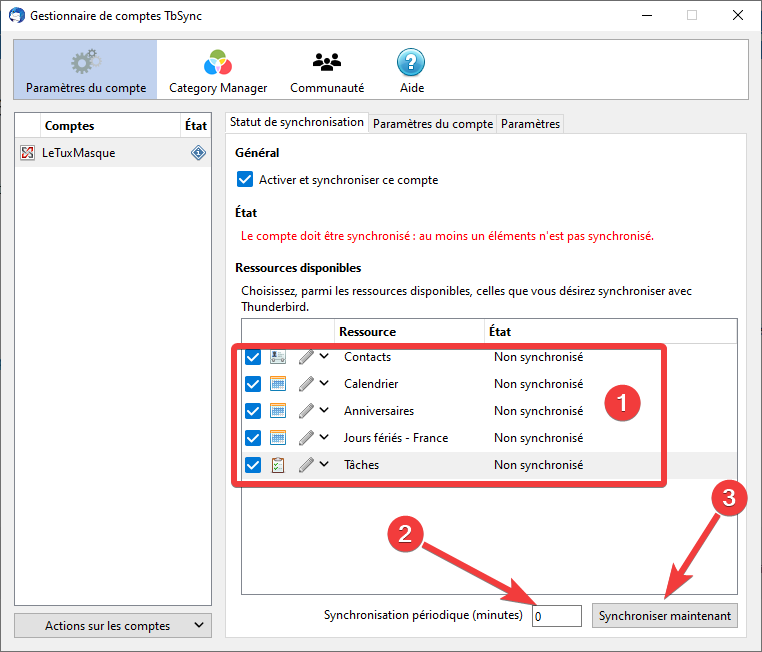
Task: Click the État column header in resources table
Action: coord(611,331)
